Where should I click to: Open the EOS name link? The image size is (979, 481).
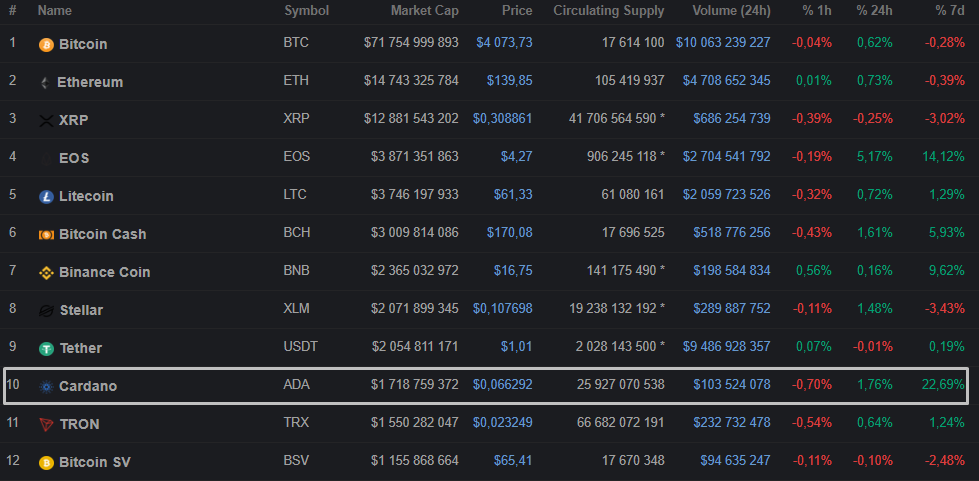[75, 158]
